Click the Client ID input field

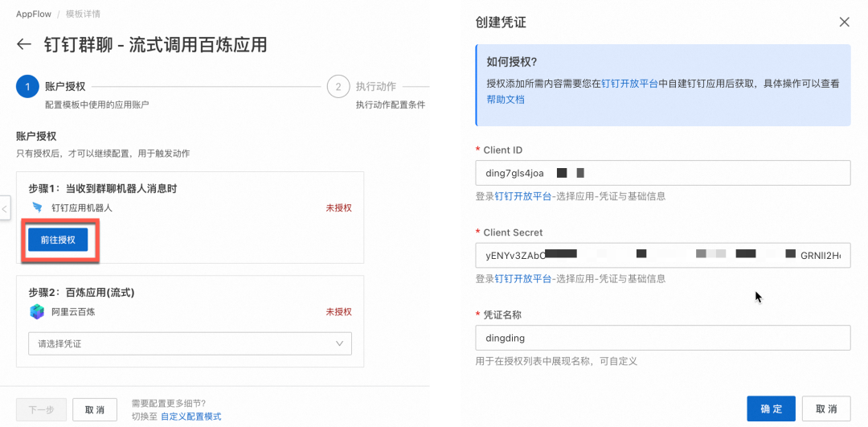pos(662,173)
